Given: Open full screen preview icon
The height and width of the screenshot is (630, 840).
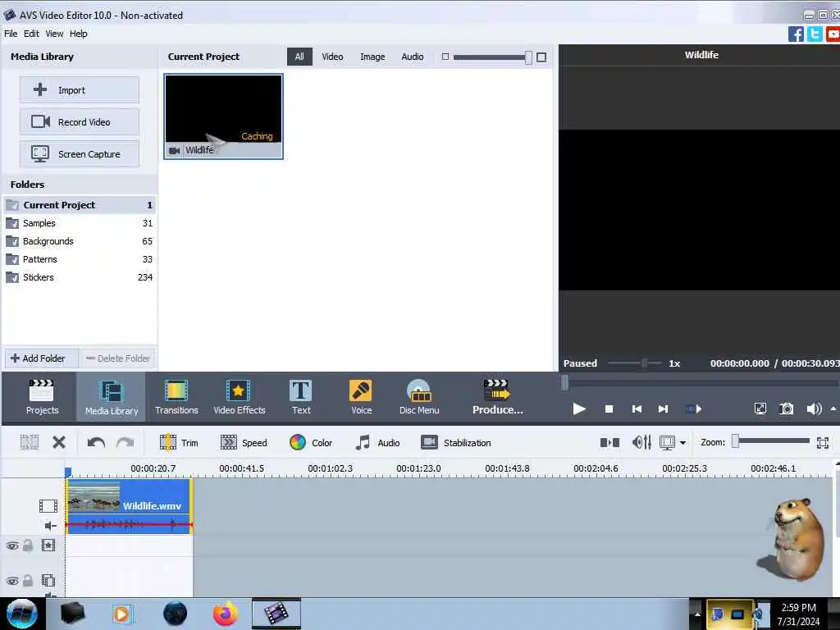Looking at the screenshot, I should [x=760, y=409].
